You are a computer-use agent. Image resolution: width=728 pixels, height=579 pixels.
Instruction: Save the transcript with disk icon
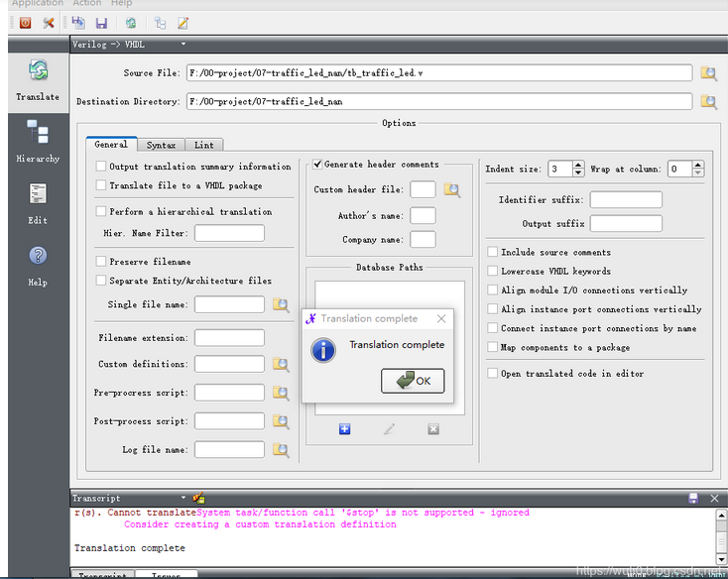click(x=693, y=499)
